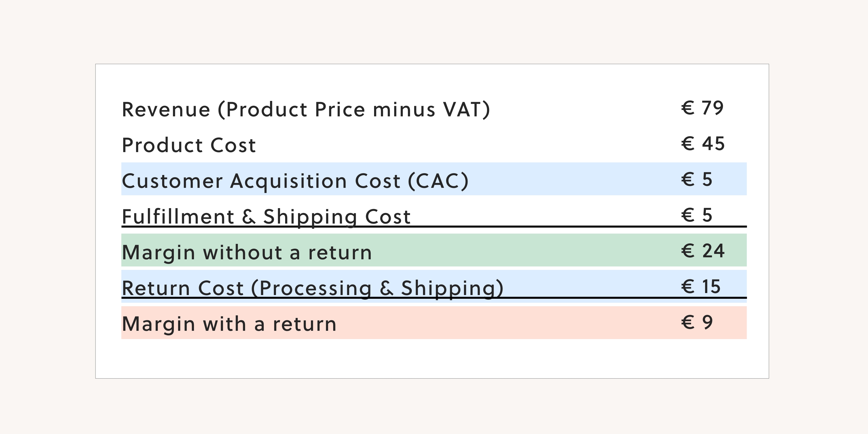Click the 'Margin with a return' label
868x434 pixels.
coord(229,324)
